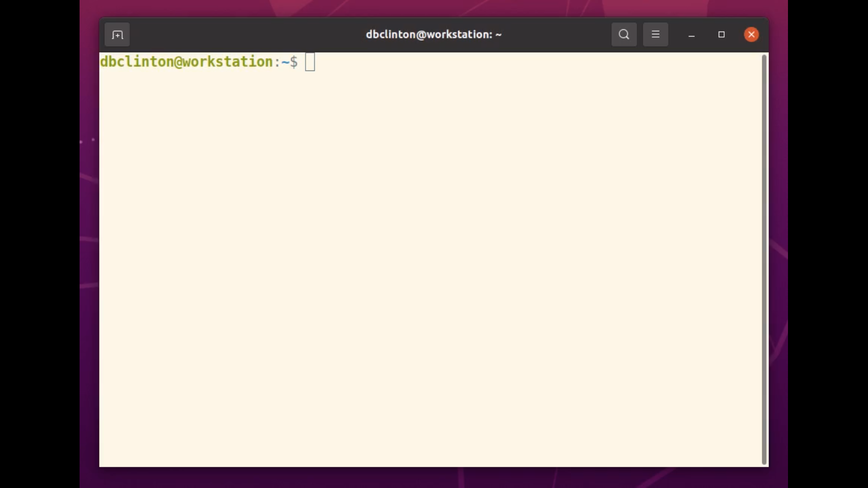Click the blinking cursor block at the prompt
The width and height of the screenshot is (868, 488).
click(310, 62)
